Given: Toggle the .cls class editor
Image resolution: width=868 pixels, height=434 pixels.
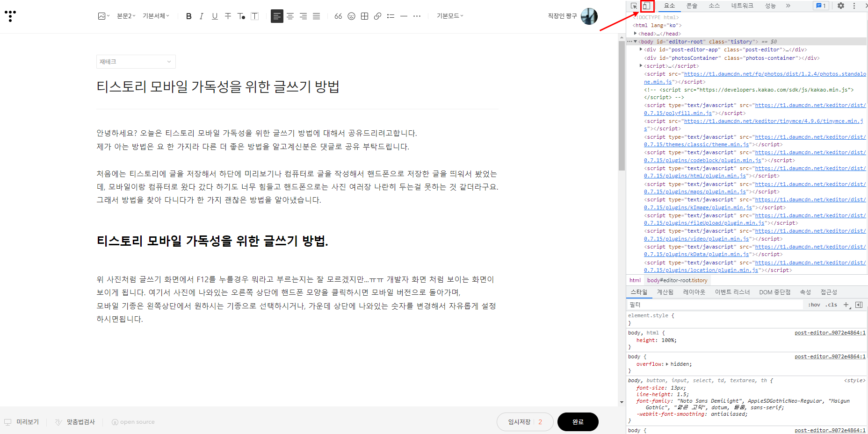Looking at the screenshot, I should click(x=831, y=305).
